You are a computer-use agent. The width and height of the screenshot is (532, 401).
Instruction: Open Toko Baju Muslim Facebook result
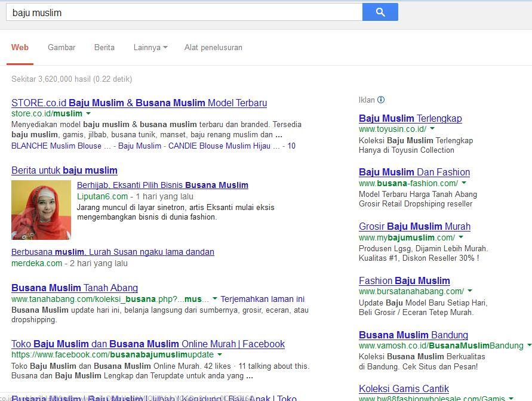[x=148, y=344]
